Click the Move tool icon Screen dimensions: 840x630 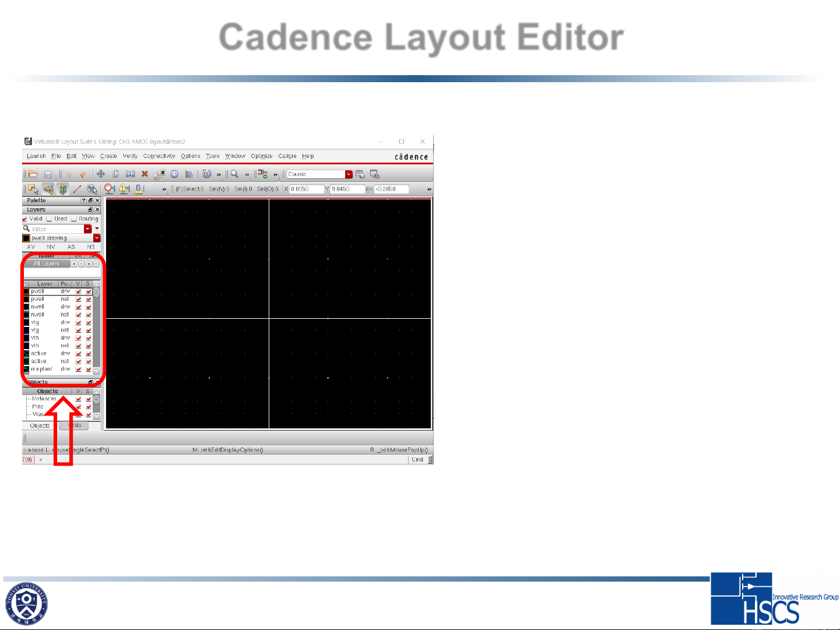pyautogui.click(x=101, y=174)
